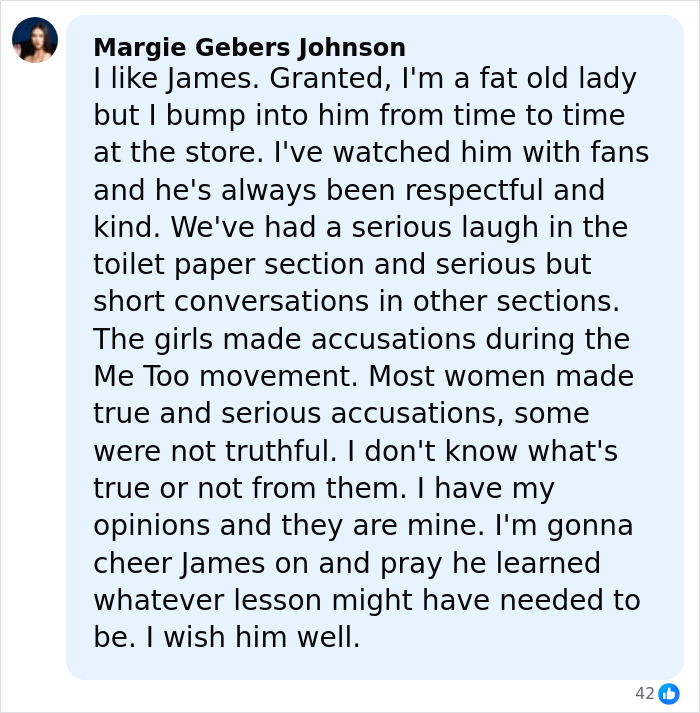The height and width of the screenshot is (713, 700).
Task: Click the closing sentence "I wish him well."
Action: pos(226,637)
